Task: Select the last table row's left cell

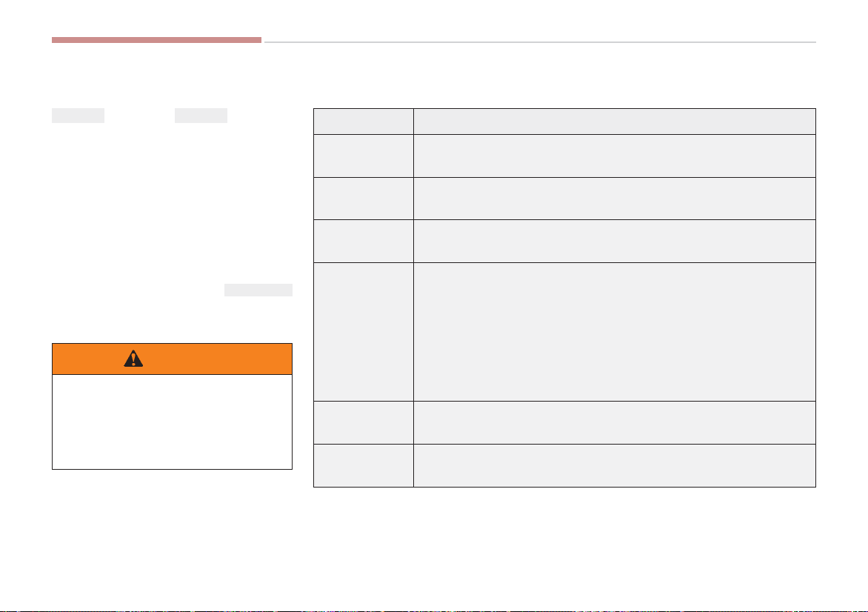Action: click(363, 466)
